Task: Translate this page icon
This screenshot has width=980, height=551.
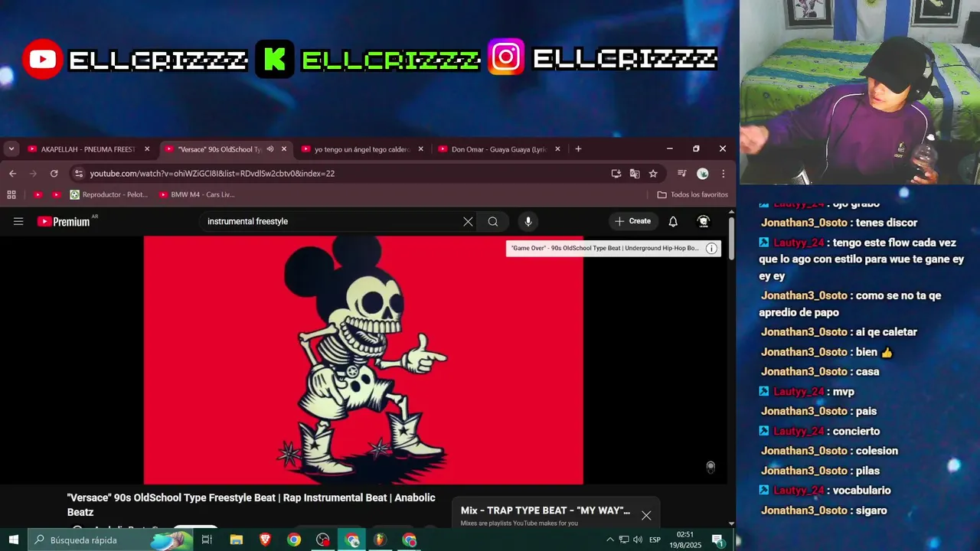Action: (635, 174)
